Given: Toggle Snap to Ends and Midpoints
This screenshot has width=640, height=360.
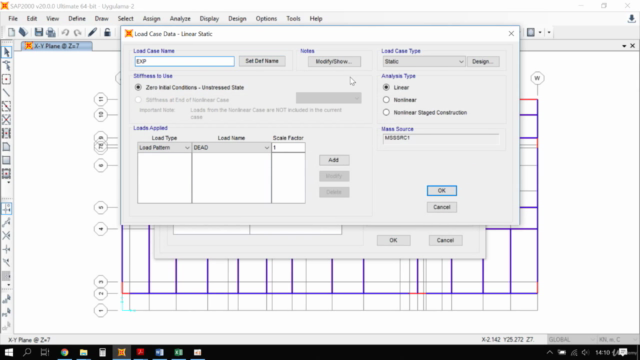Looking at the screenshot, I should pos(7,222).
